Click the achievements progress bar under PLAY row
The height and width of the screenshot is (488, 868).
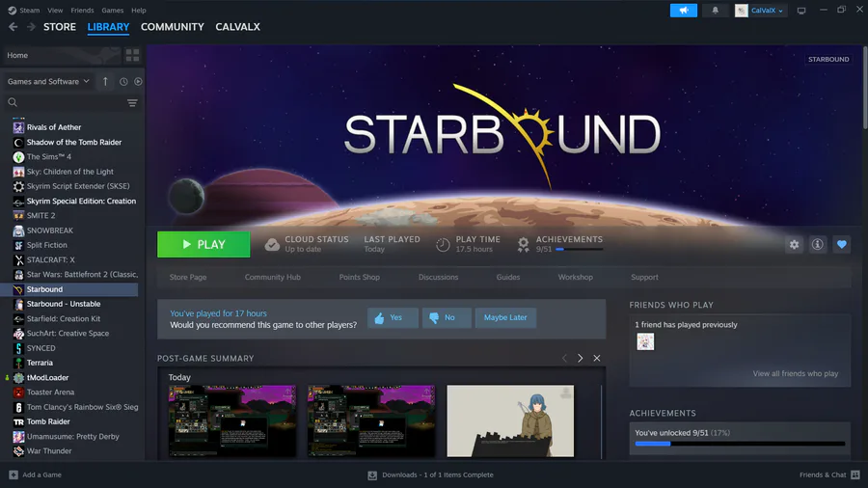[579, 250]
